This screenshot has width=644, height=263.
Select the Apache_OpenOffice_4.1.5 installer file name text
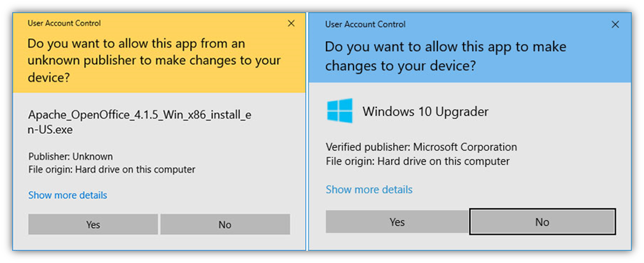(x=140, y=122)
